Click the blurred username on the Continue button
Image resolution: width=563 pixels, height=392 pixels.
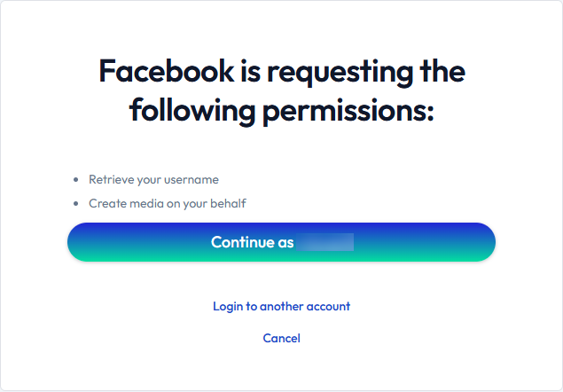click(325, 242)
